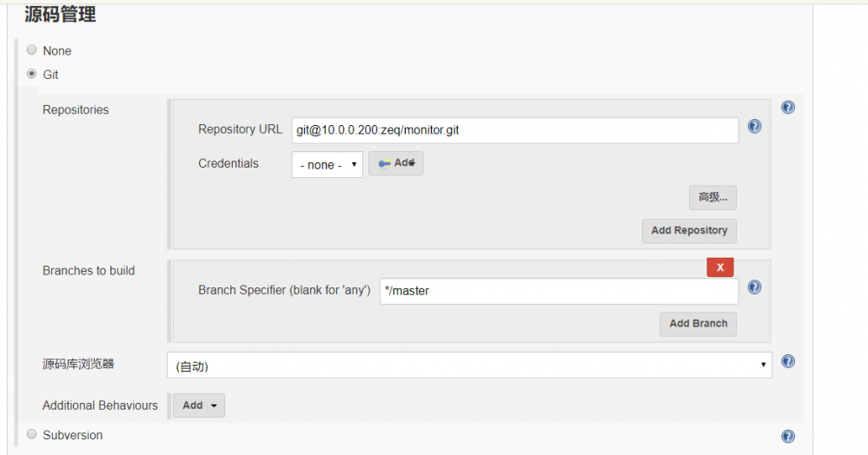Show help for the Repository URL field

754,127
